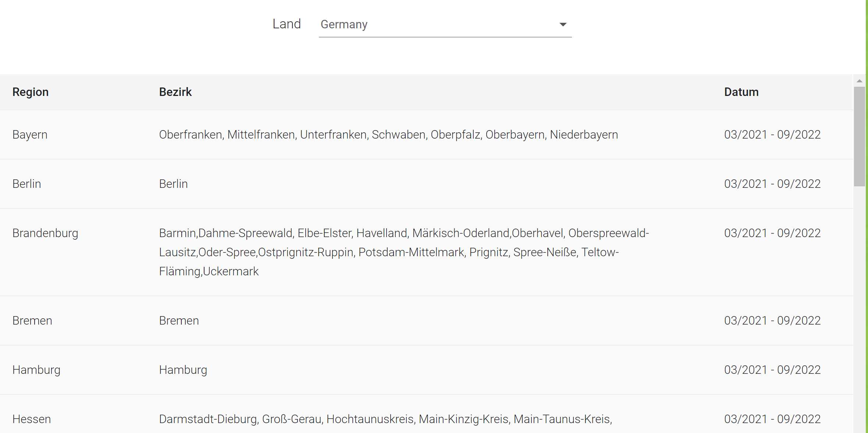Click the Bezirk column header
The width and height of the screenshot is (868, 433).
pos(175,92)
